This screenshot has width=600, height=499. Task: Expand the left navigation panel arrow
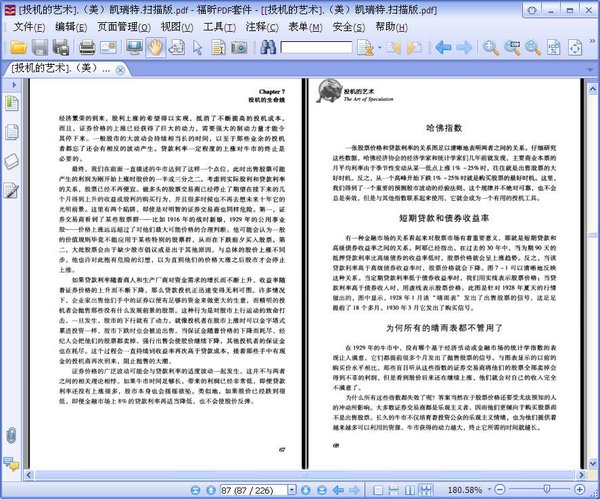13,85
